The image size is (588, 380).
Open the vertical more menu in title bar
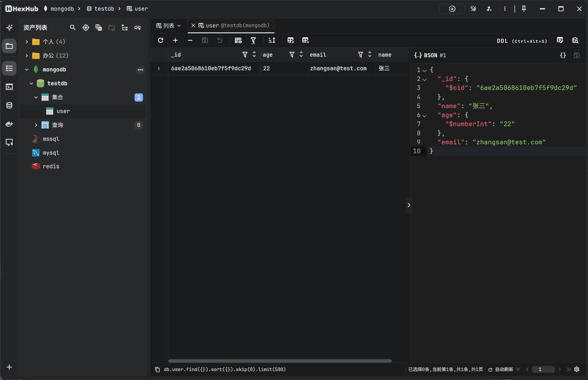click(x=505, y=9)
